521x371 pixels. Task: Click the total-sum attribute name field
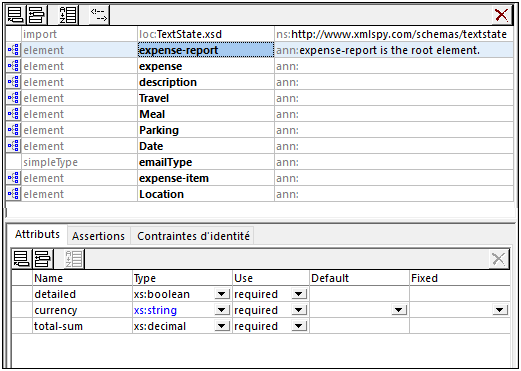[x=82, y=326]
